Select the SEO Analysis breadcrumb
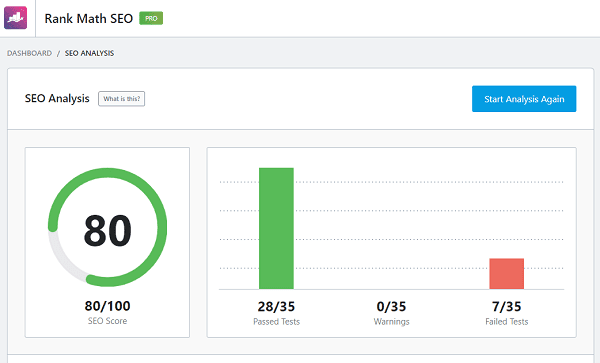Viewport: 600px width, 363px height. (x=90, y=53)
